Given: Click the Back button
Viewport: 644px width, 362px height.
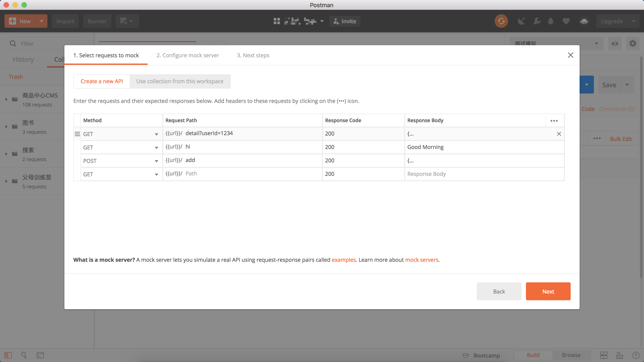Looking at the screenshot, I should 499,292.
